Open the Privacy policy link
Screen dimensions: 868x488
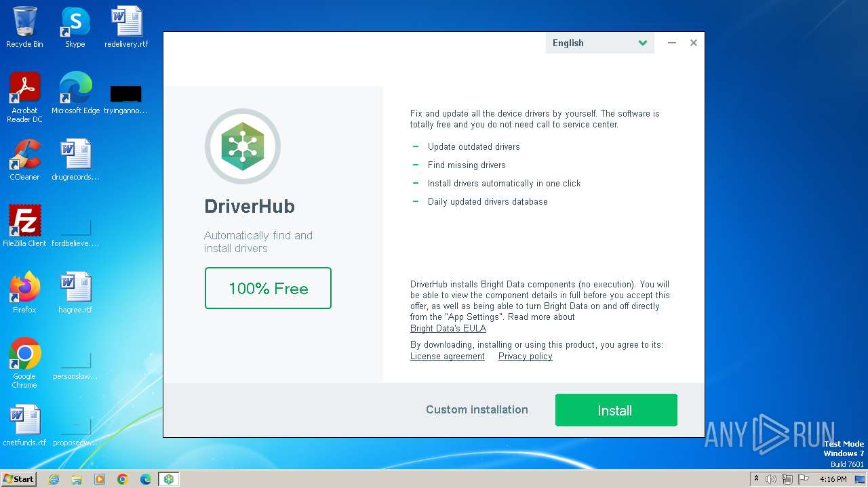(526, 357)
